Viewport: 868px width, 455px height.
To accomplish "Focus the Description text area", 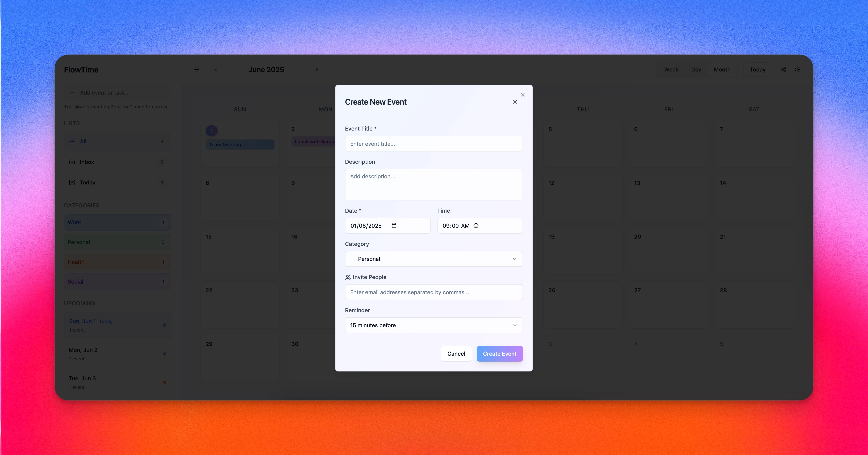I will pos(434,185).
